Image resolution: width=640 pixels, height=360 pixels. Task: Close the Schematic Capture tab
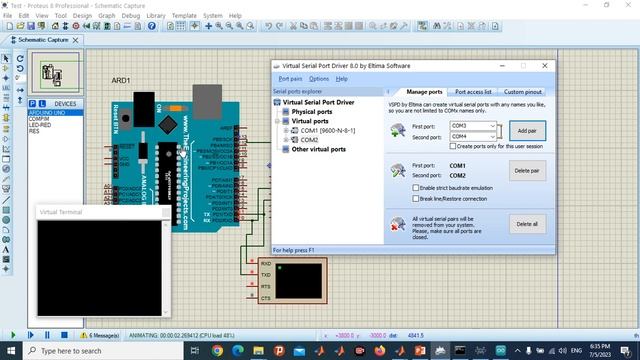click(x=76, y=40)
